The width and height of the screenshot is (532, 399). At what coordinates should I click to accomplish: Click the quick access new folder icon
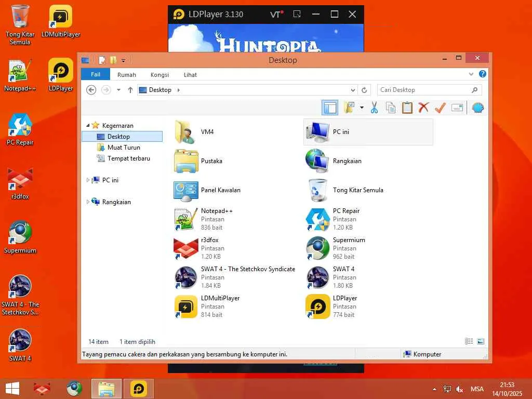[x=113, y=60]
